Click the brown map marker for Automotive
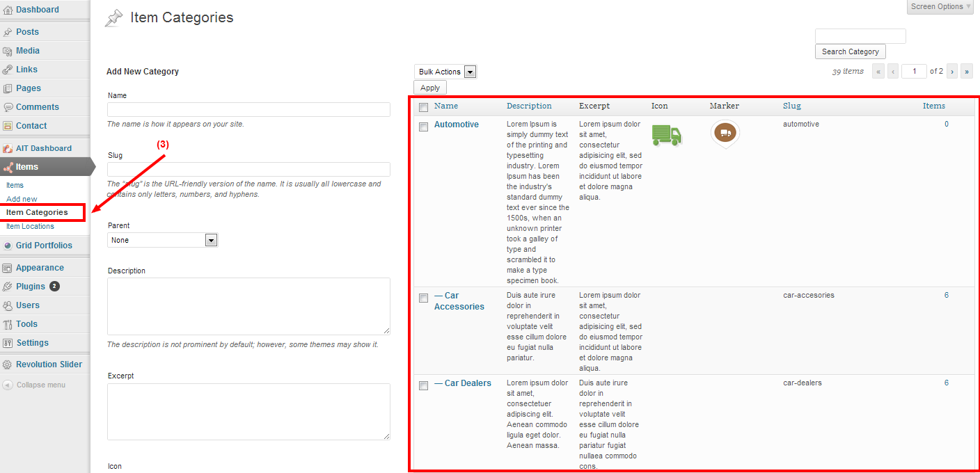Image resolution: width=980 pixels, height=473 pixels. 725,133
